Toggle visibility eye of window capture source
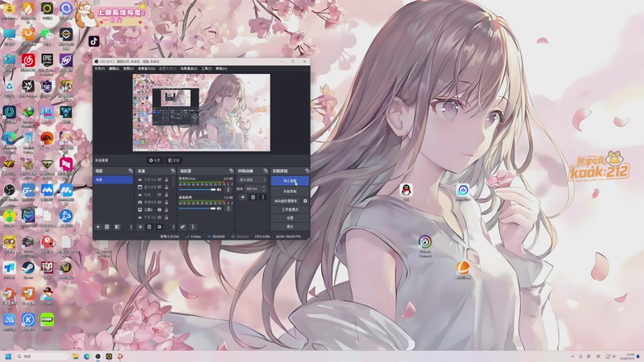This screenshot has height=362, width=644. pos(159,187)
